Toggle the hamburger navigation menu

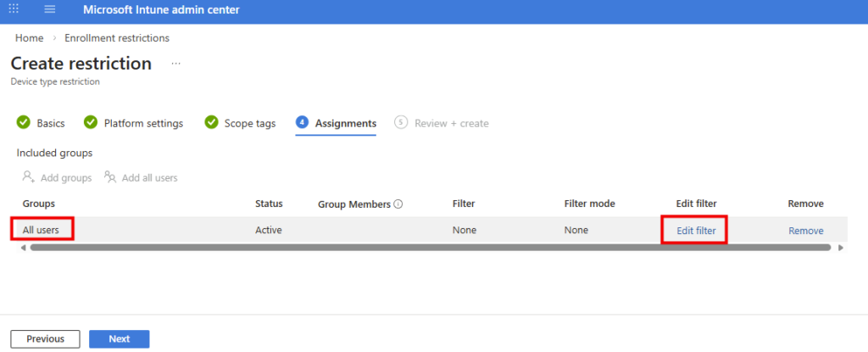49,9
